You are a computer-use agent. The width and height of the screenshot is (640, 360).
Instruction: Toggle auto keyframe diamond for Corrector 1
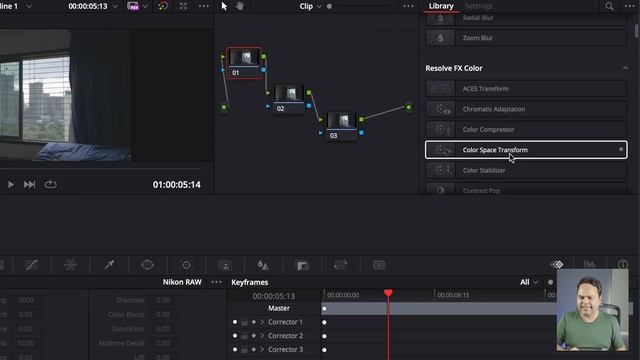click(253, 322)
